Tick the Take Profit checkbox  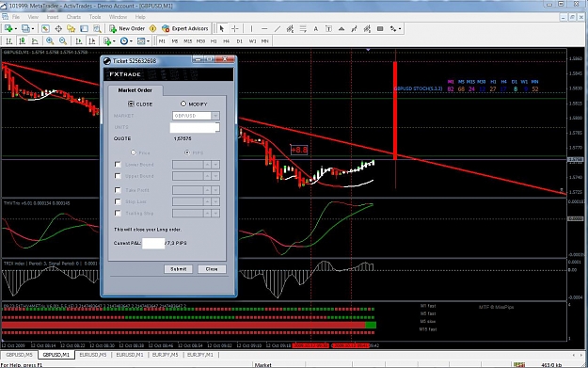pyautogui.click(x=118, y=190)
